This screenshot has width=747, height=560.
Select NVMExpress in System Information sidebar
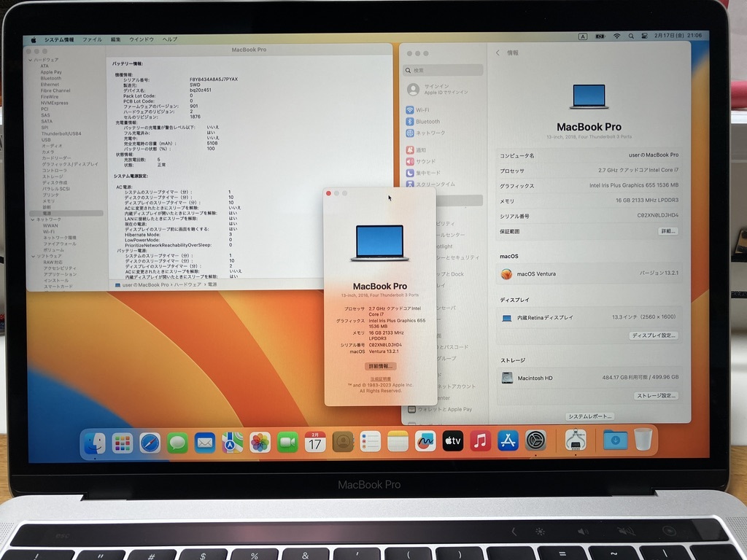pyautogui.click(x=54, y=103)
